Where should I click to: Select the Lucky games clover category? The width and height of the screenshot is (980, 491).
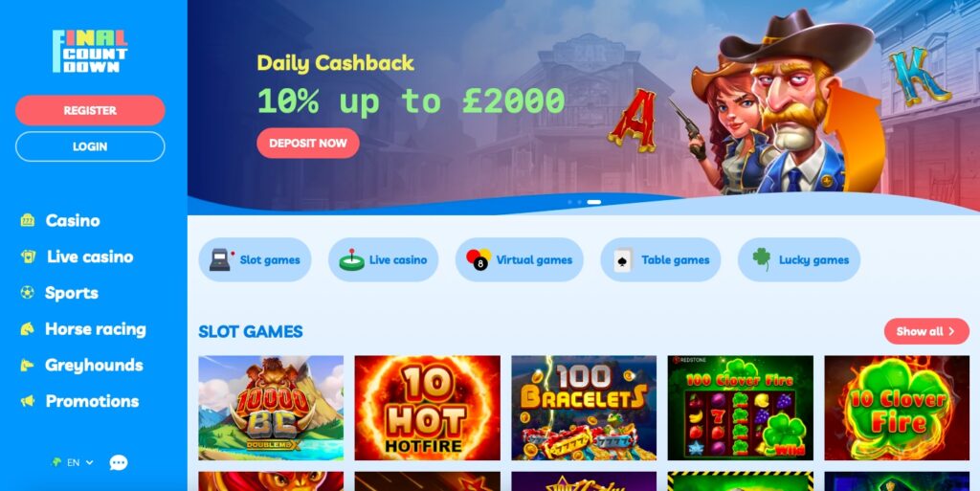coord(799,259)
